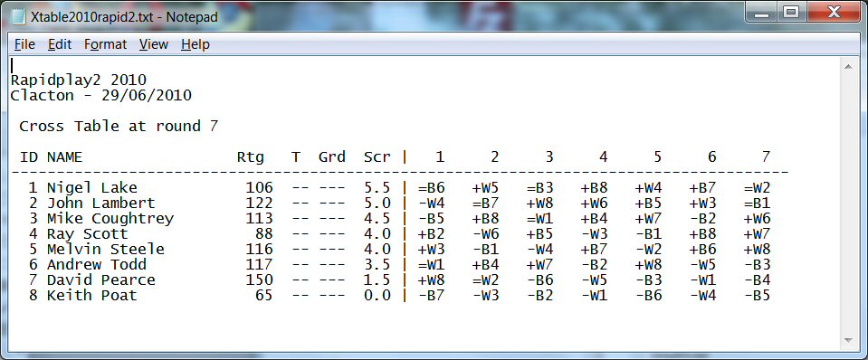Click Ray Scott's round 1 result +B2

tap(432, 234)
